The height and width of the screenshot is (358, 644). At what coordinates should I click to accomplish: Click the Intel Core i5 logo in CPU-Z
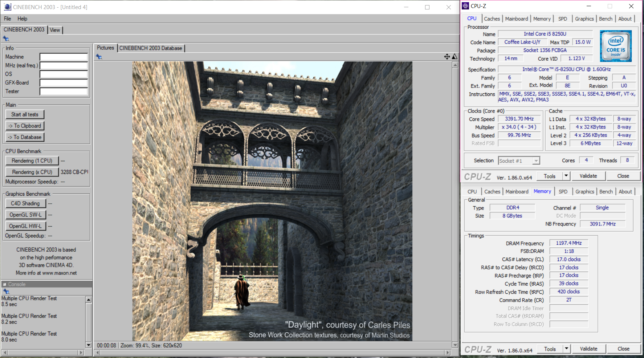(x=616, y=46)
